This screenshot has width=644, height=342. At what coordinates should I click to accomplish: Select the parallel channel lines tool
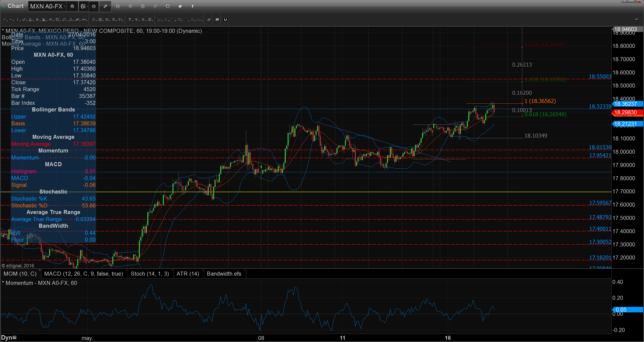click(x=94, y=20)
